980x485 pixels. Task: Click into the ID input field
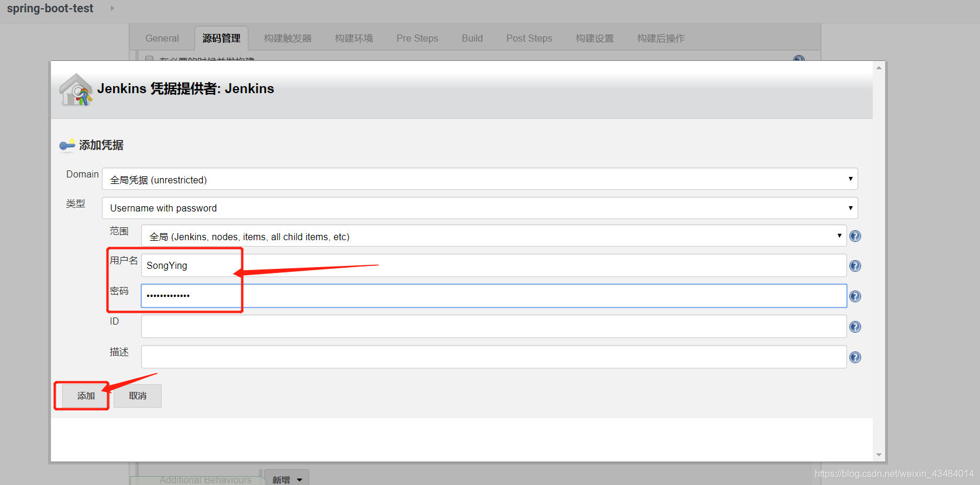494,326
